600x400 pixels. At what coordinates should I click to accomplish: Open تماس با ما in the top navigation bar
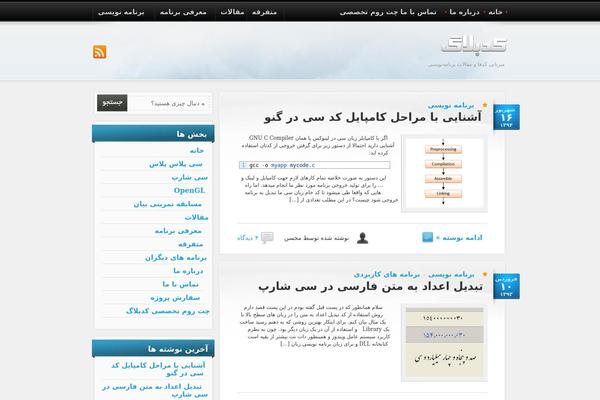click(x=419, y=12)
